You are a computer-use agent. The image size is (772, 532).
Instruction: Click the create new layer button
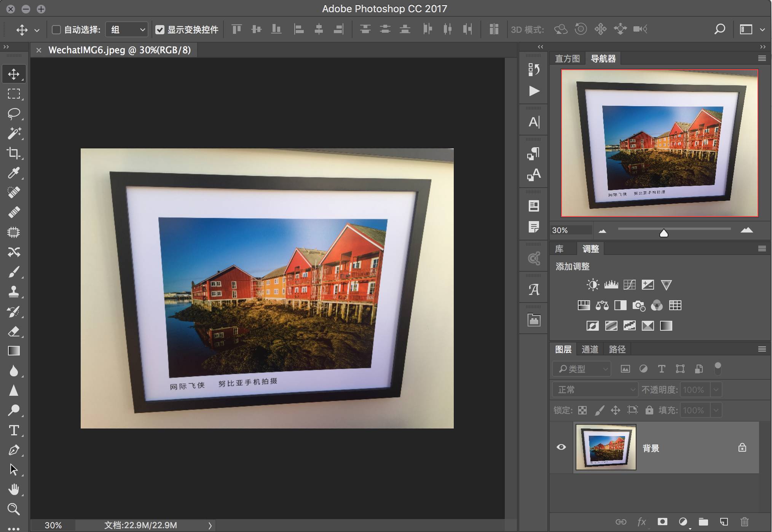pyautogui.click(x=724, y=521)
